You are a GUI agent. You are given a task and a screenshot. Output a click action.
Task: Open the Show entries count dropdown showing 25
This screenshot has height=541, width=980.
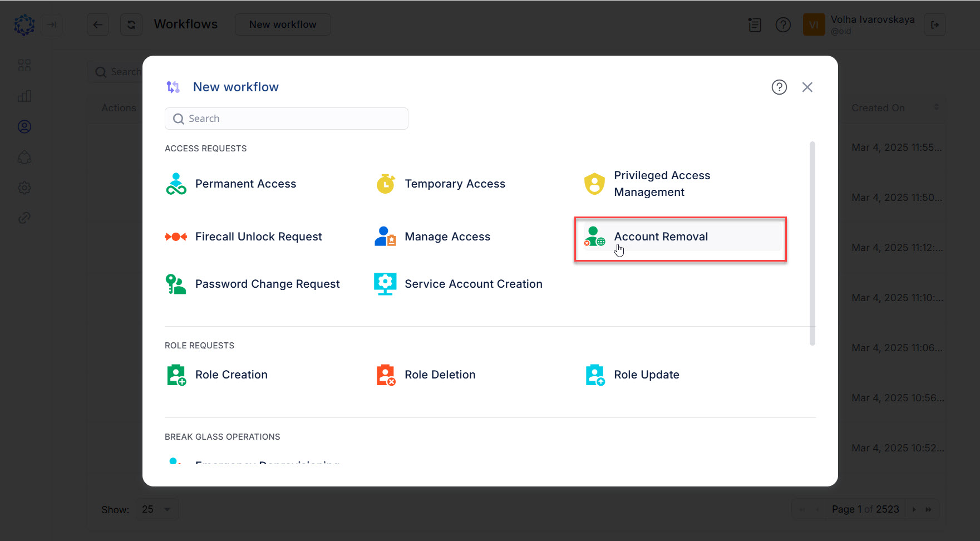tap(156, 509)
